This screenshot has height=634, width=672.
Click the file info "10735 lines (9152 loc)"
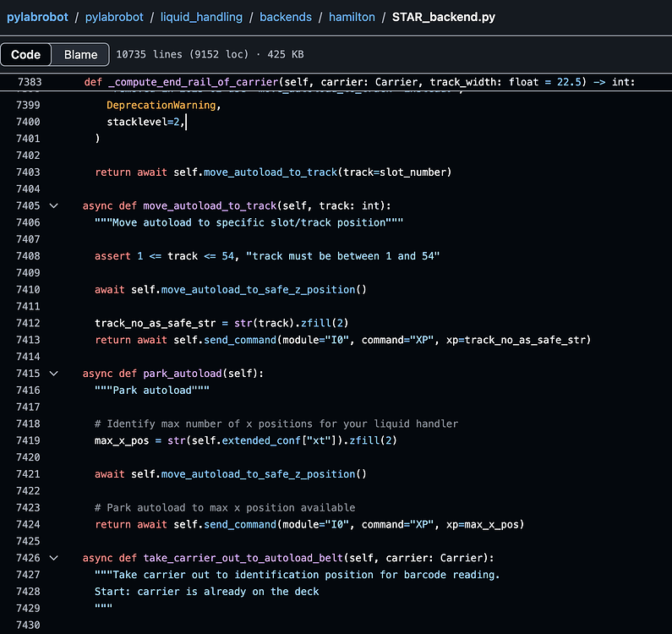click(182, 54)
